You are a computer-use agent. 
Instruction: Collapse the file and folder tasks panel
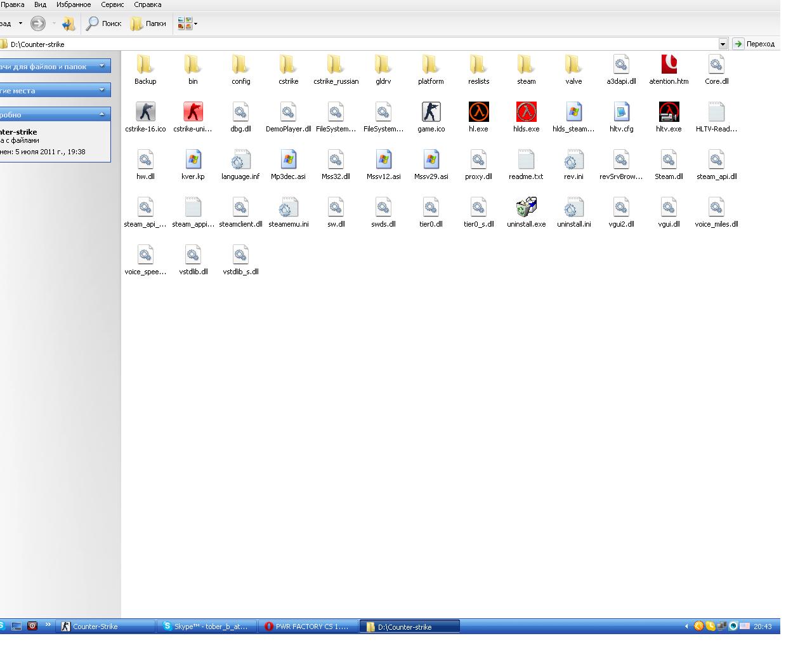click(x=101, y=66)
